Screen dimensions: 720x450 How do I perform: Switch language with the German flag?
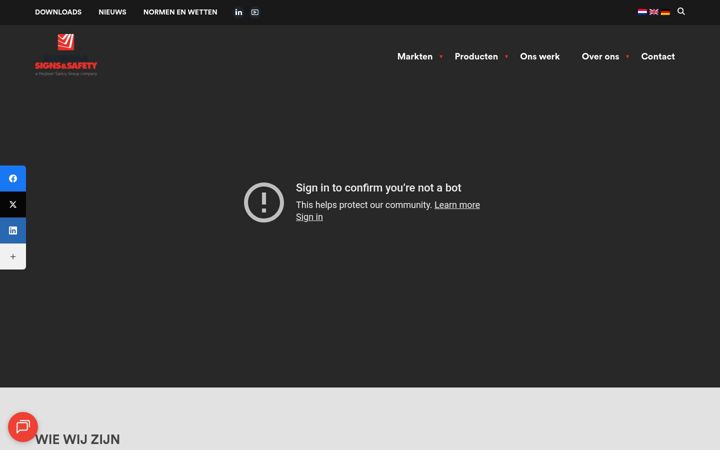click(x=665, y=12)
